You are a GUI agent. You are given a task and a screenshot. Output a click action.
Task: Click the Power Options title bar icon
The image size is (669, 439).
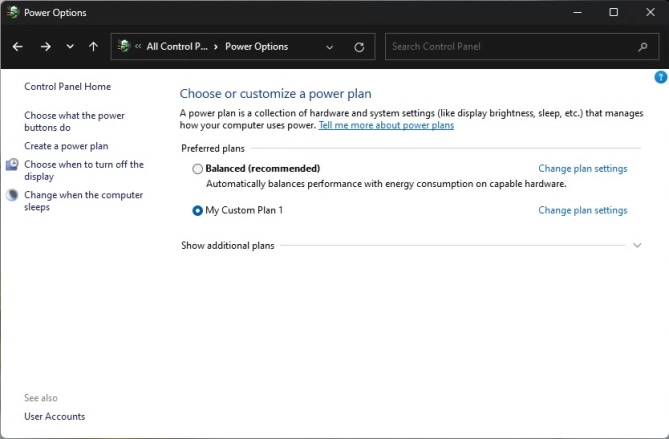10,12
